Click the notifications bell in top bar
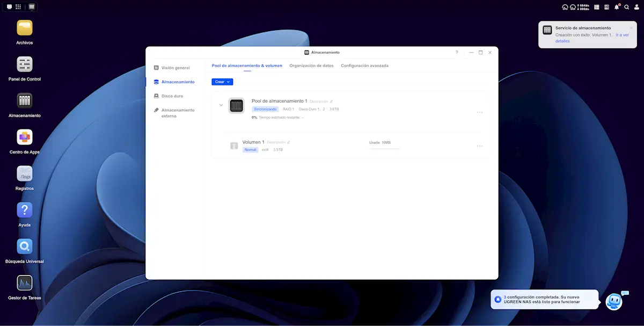 [617, 7]
